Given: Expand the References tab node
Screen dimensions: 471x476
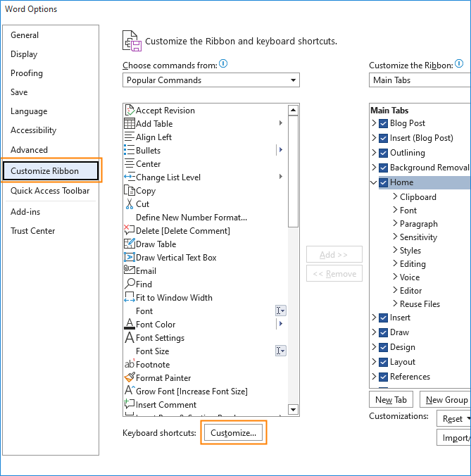Looking at the screenshot, I should click(x=374, y=377).
